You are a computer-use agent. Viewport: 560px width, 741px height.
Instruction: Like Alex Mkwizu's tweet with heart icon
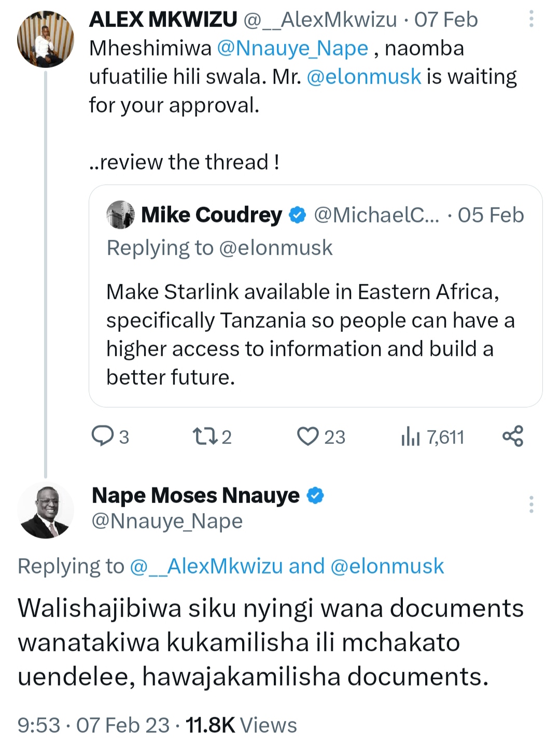(x=307, y=436)
